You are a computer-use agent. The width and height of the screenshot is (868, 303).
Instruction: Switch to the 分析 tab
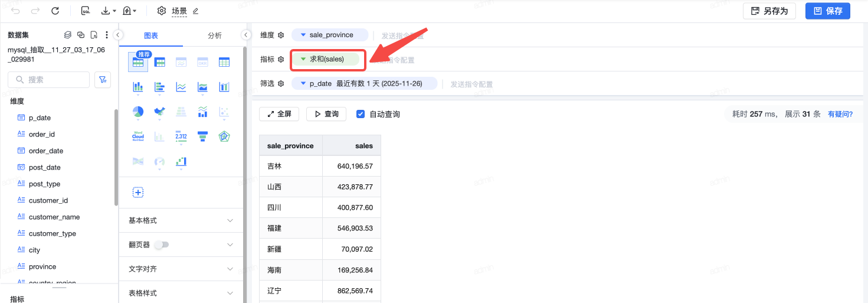(215, 35)
